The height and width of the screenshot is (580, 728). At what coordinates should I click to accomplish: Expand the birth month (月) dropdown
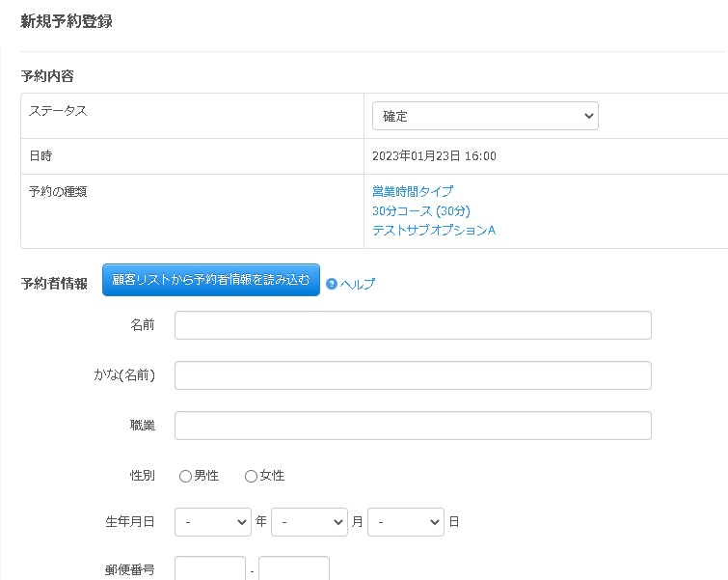pos(310,522)
